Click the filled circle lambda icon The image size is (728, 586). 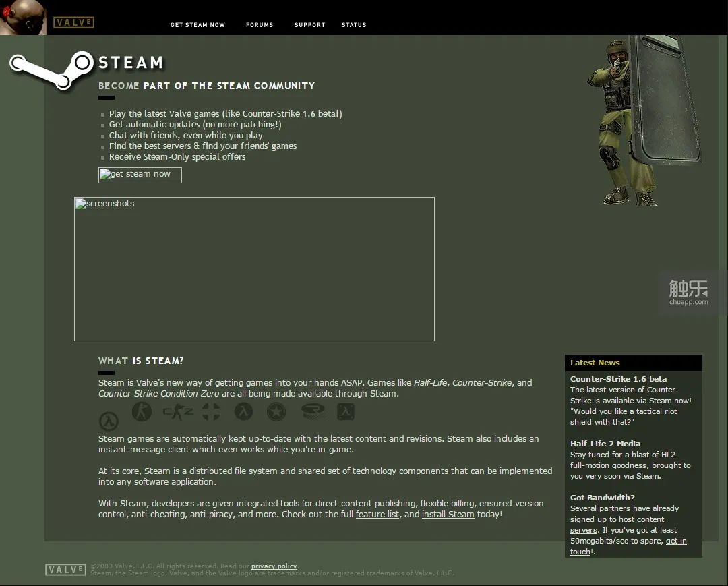click(x=244, y=411)
